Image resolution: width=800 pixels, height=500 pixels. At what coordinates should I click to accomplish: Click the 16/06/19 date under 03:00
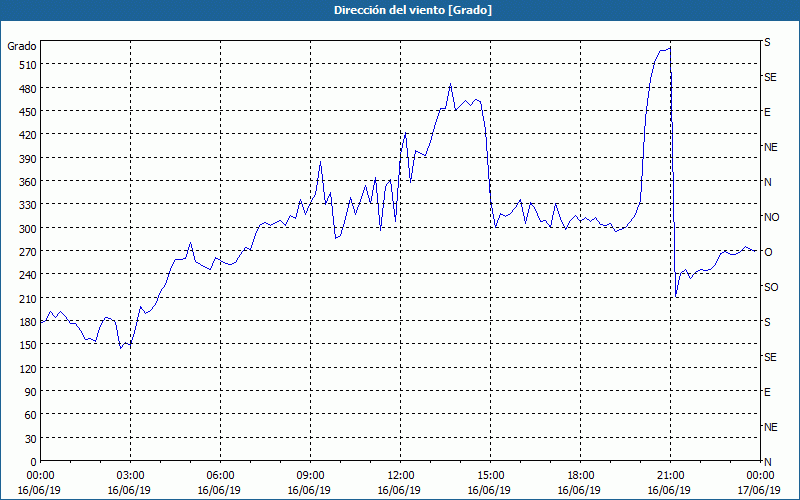click(x=129, y=490)
